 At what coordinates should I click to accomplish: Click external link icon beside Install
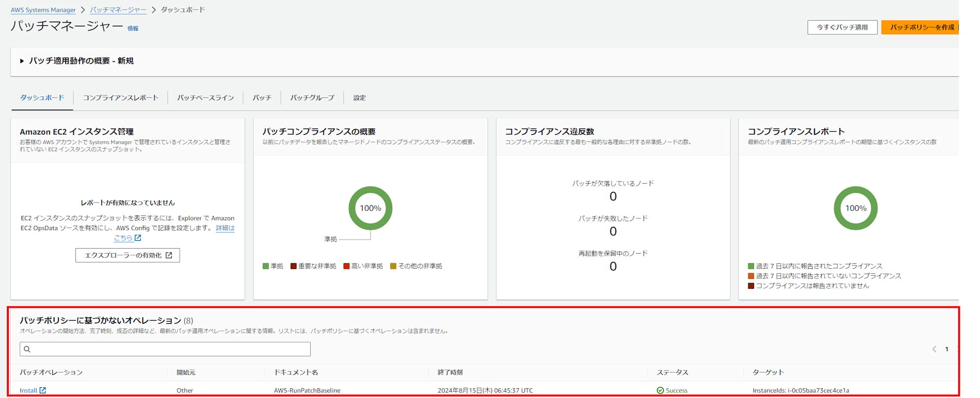click(43, 390)
